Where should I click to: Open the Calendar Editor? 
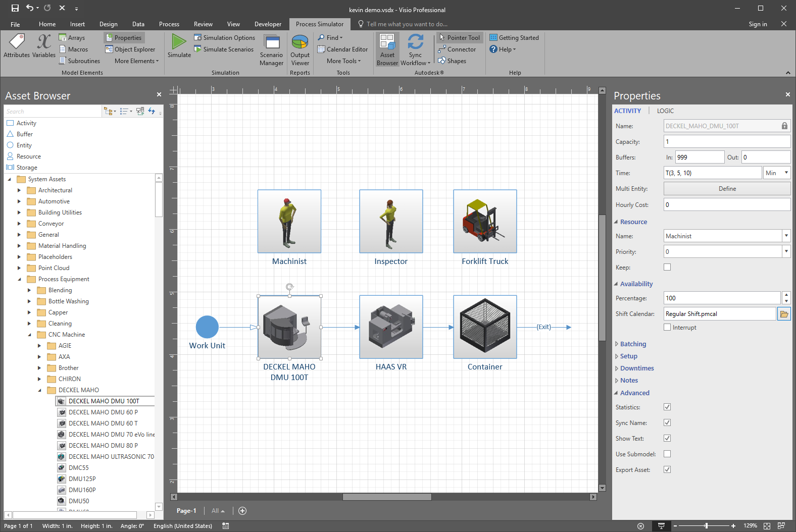[x=342, y=49]
